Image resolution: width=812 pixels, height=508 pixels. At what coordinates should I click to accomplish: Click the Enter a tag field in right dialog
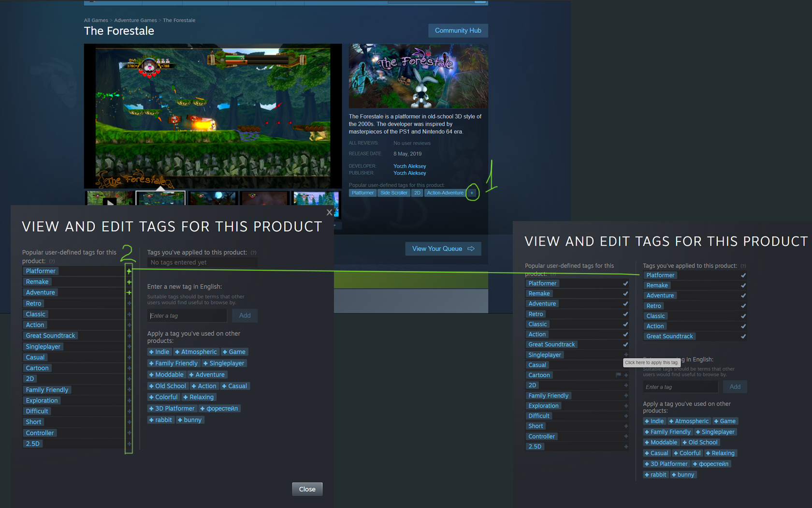tap(681, 387)
